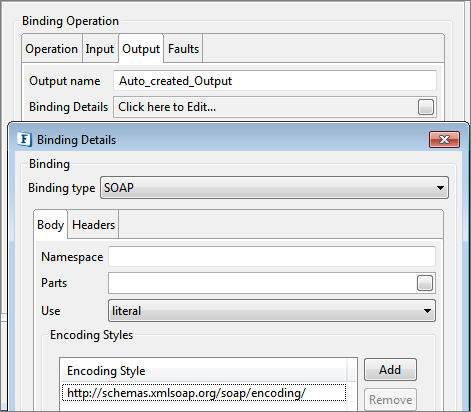Close the Binding Details dialog
This screenshot has width=471, height=412.
[x=444, y=139]
